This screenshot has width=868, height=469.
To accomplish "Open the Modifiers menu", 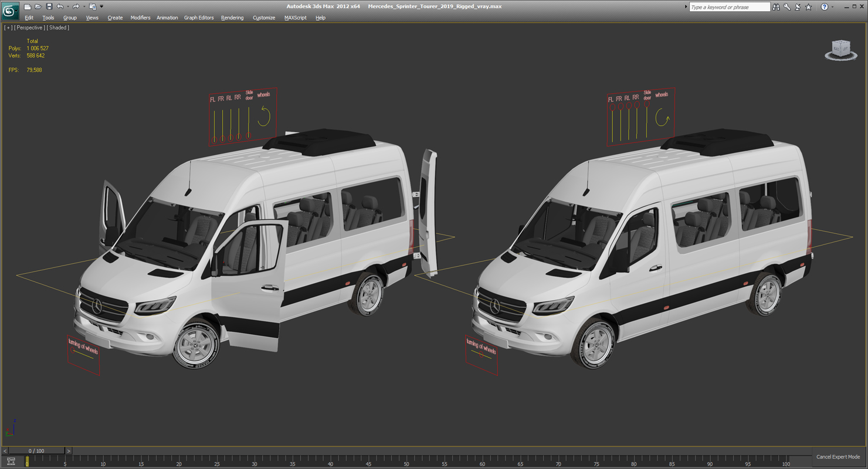I will (x=140, y=18).
